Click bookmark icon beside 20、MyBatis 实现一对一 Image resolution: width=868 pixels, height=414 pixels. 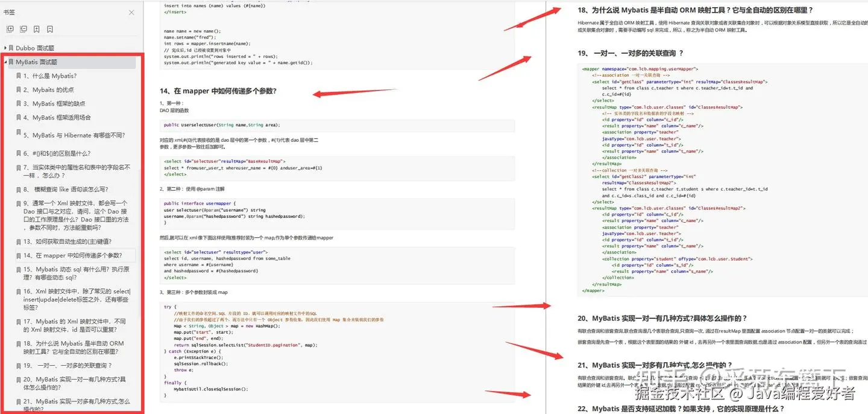[x=19, y=380]
